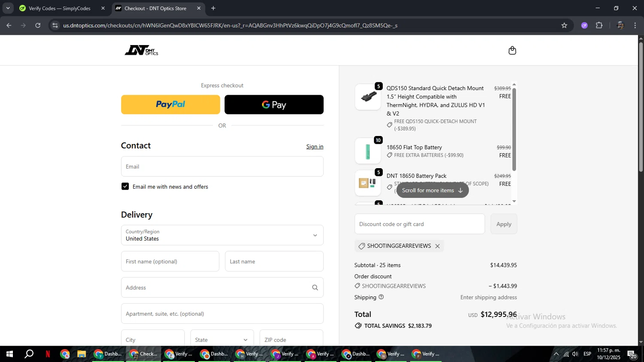Image resolution: width=644 pixels, height=362 pixels.
Task: Click the Apply discount button
Action: point(504,224)
